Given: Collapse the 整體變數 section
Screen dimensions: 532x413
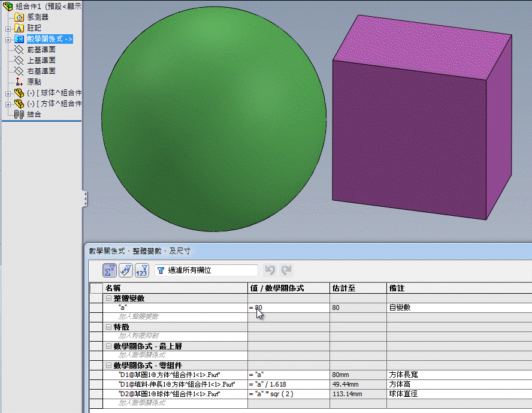Looking at the screenshot, I should click(x=108, y=299).
